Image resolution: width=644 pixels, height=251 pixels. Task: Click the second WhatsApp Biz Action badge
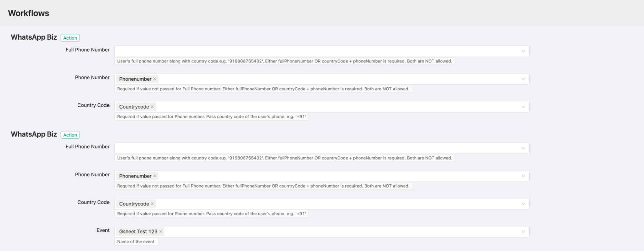[x=70, y=135]
